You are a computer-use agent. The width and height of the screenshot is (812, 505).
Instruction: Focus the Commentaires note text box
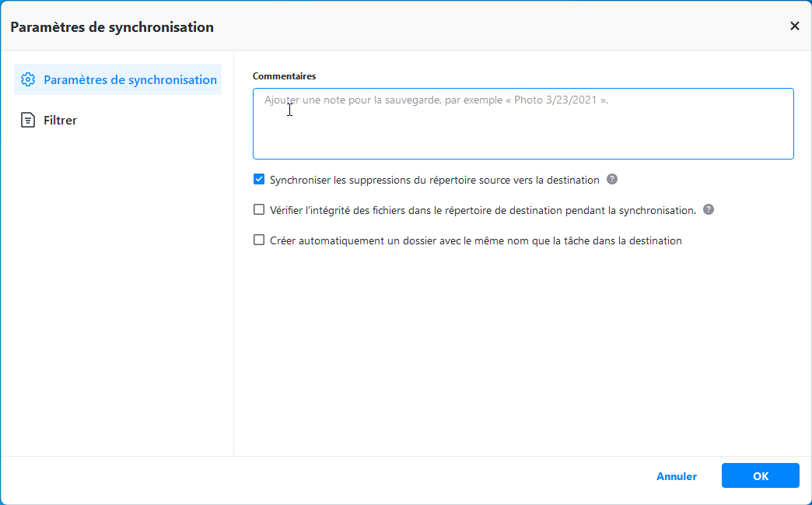tap(523, 124)
